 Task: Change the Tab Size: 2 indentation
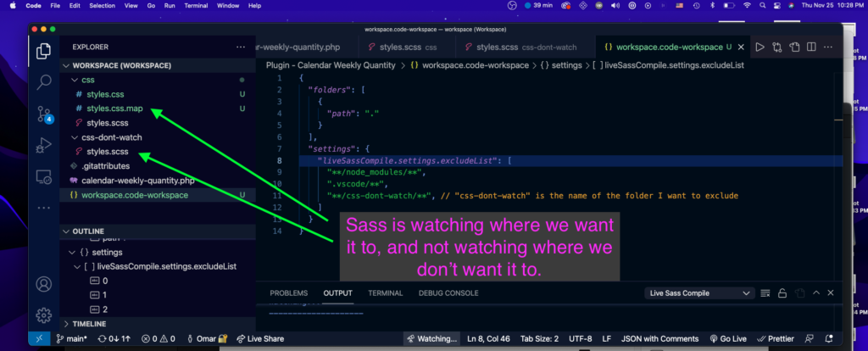(540, 339)
